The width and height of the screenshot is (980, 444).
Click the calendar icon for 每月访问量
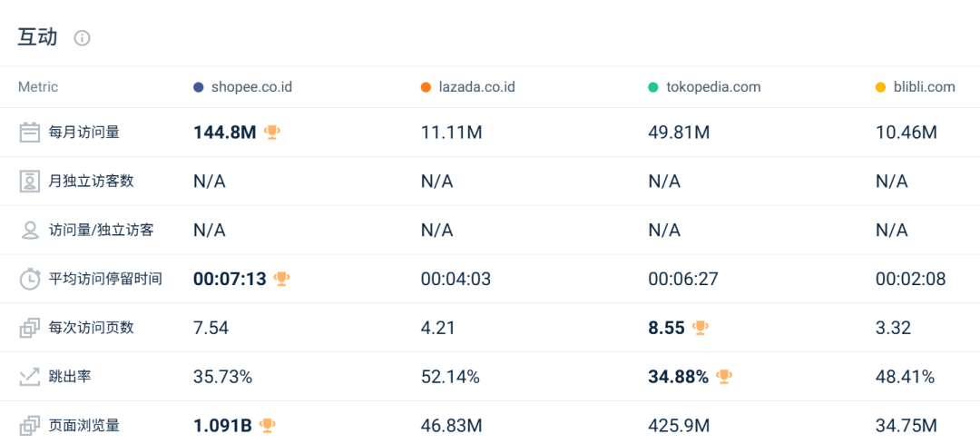[x=29, y=133]
